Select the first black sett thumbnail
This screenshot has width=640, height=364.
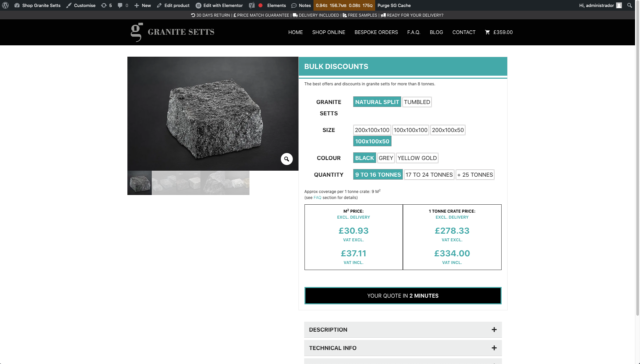[x=139, y=183]
